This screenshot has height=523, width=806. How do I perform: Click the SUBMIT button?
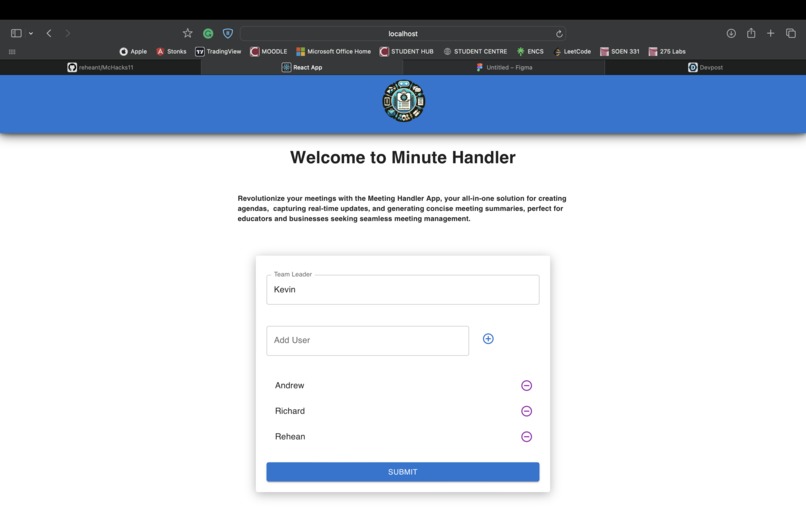(402, 472)
